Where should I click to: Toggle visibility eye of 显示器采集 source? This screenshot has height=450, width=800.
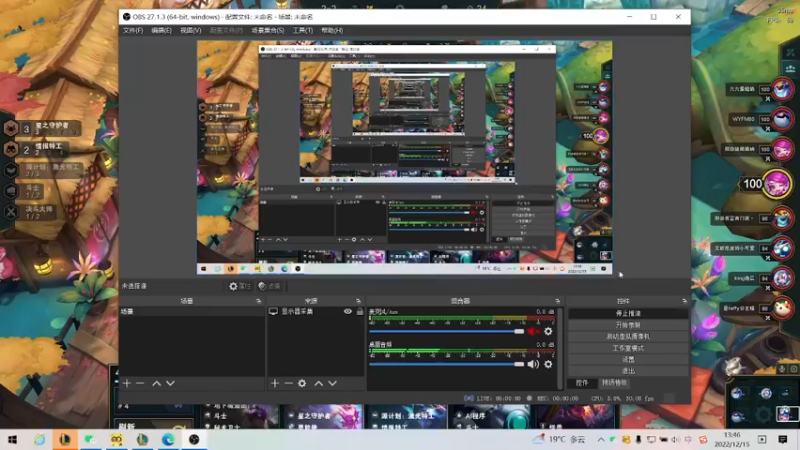click(x=347, y=311)
